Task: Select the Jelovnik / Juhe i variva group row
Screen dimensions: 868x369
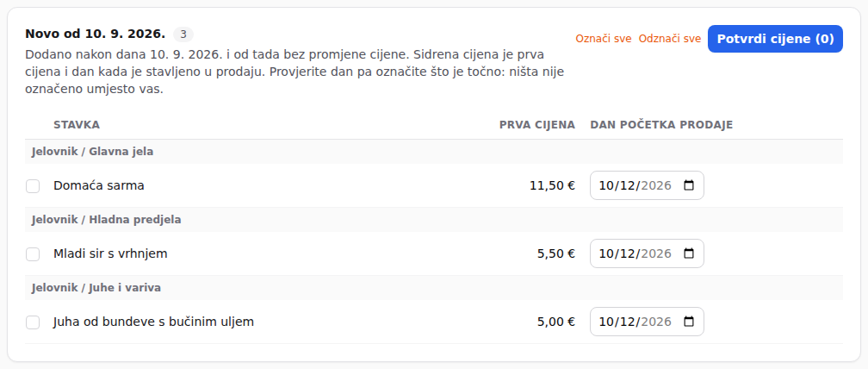Action: [x=434, y=288]
